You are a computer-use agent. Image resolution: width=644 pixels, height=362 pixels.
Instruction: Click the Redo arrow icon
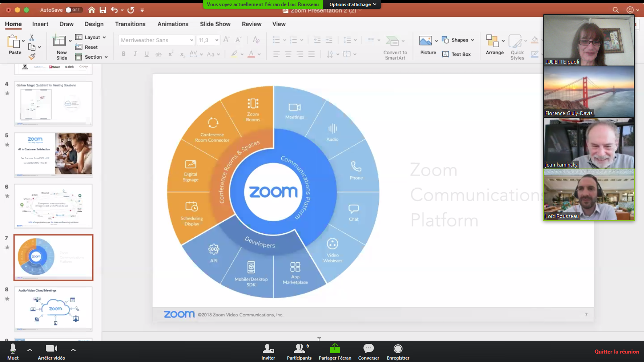[x=131, y=10]
